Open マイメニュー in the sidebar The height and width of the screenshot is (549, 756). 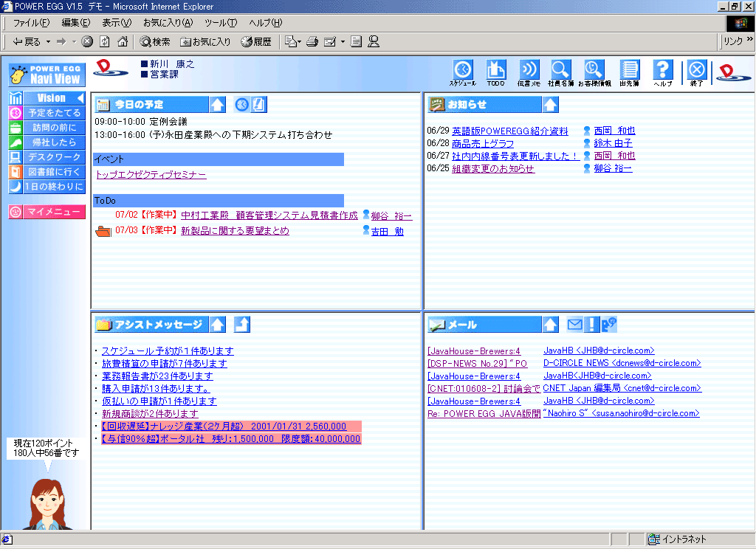coord(47,212)
